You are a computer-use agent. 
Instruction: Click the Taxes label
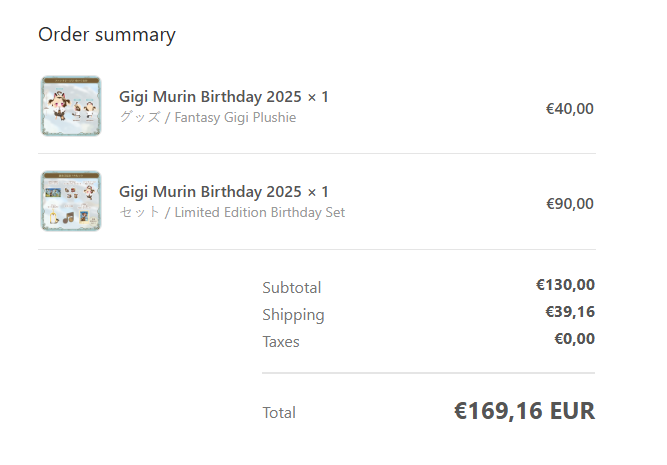[280, 342]
